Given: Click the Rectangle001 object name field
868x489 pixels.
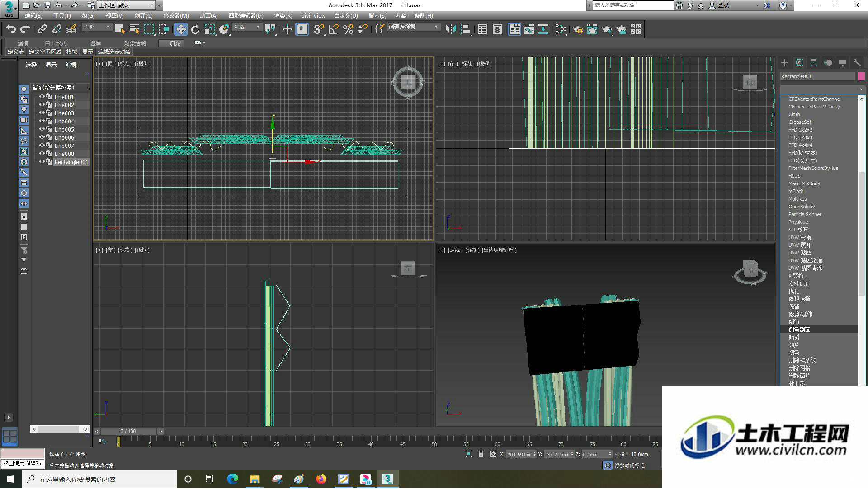Looking at the screenshot, I should click(817, 76).
